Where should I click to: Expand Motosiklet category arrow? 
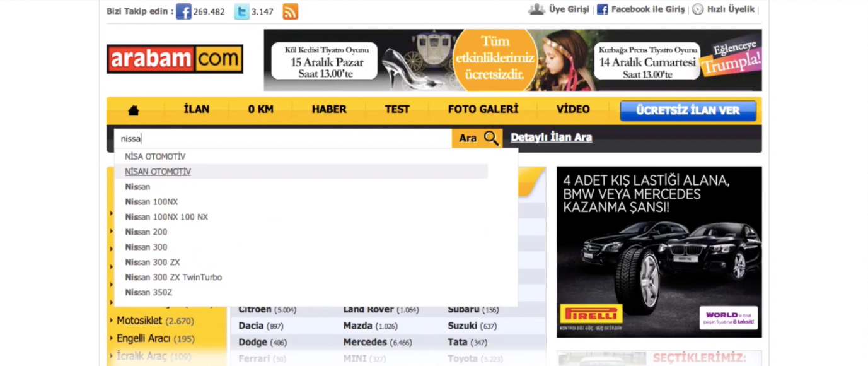(x=112, y=321)
